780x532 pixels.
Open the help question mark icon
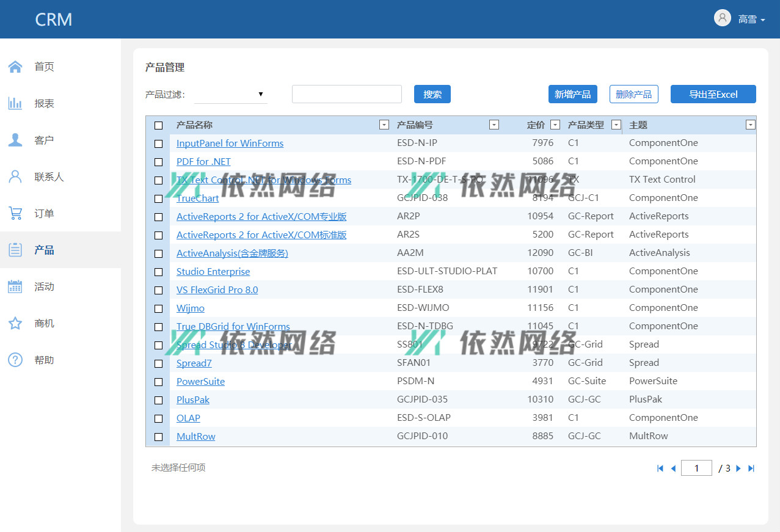15,360
